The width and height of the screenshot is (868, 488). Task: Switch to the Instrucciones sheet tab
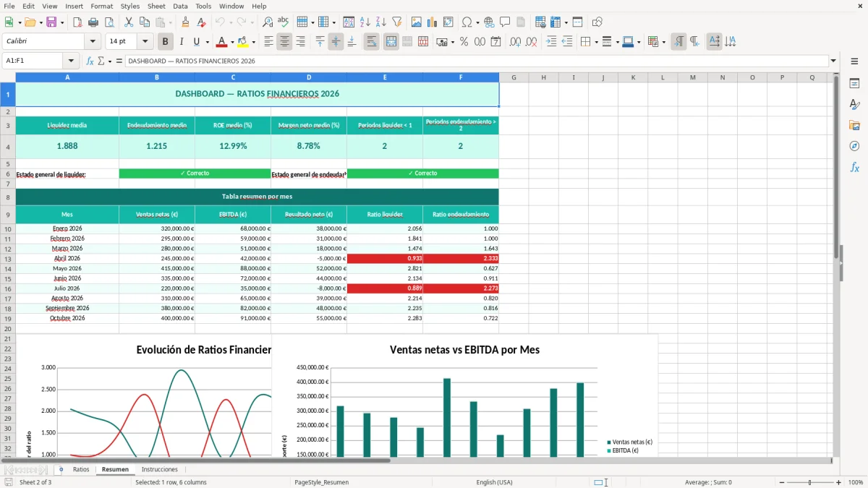tap(159, 469)
